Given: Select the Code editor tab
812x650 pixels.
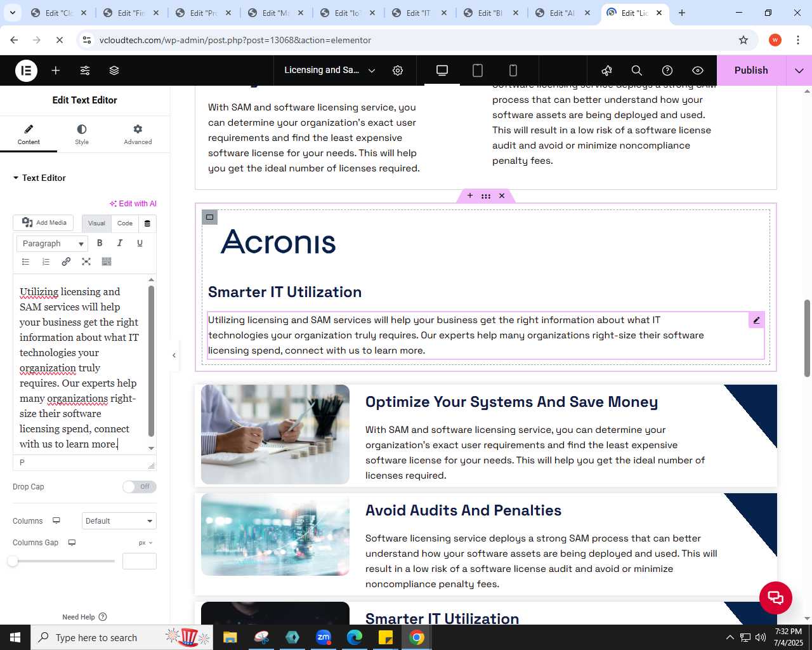Looking at the screenshot, I should point(125,223).
